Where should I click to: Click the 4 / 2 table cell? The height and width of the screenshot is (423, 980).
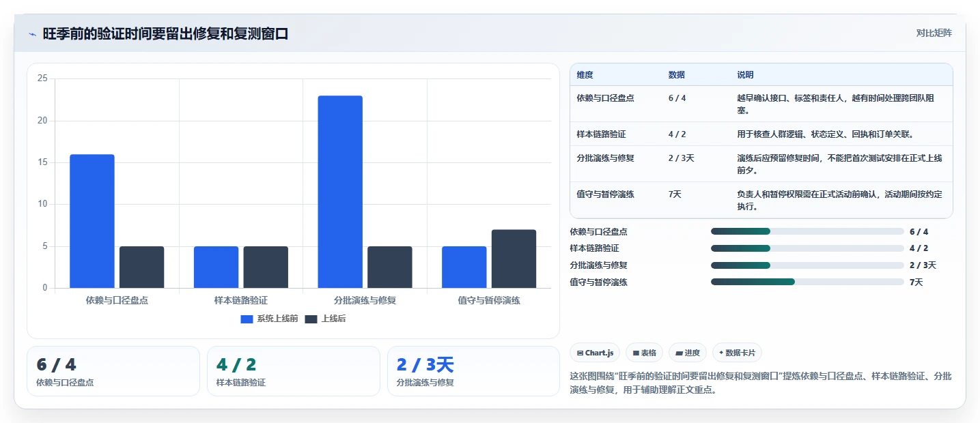click(677, 134)
